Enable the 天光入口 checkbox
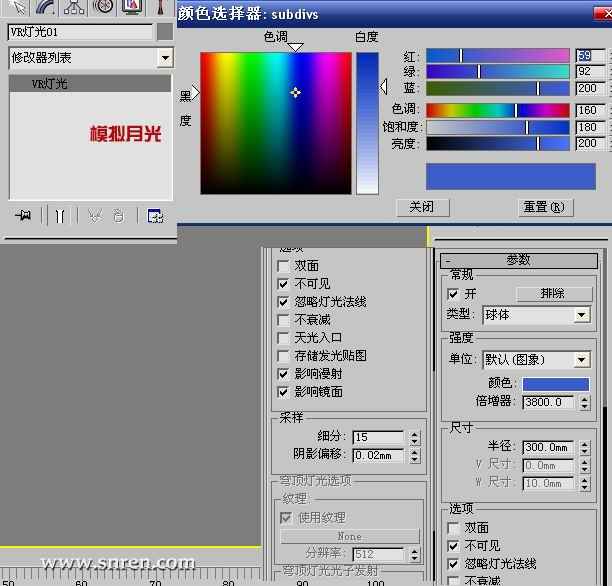The image size is (612, 586). coord(283,338)
